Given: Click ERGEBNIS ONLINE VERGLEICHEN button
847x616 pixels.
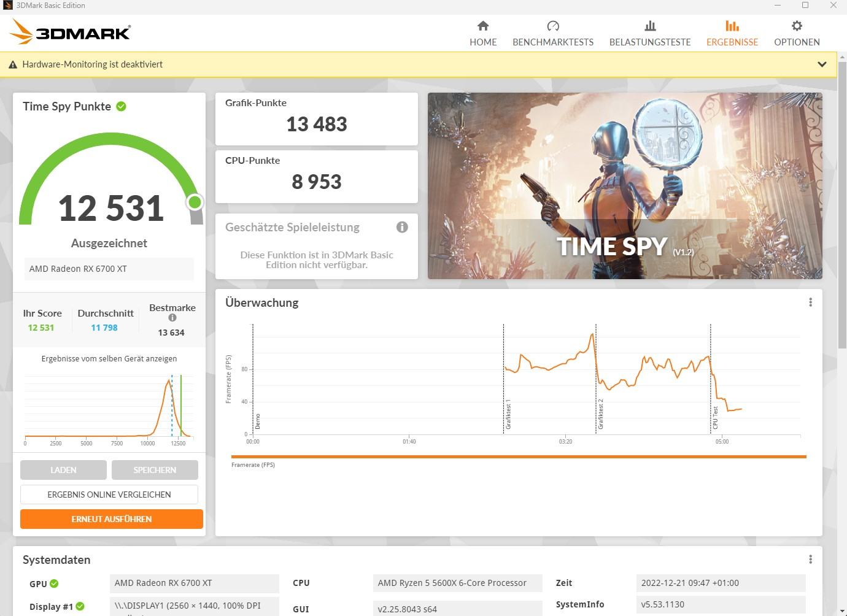Looking at the screenshot, I should pos(109,495).
